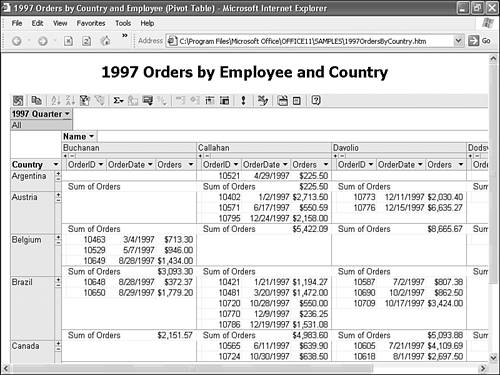Click the Sort Ascending toolbar icon

56,100
